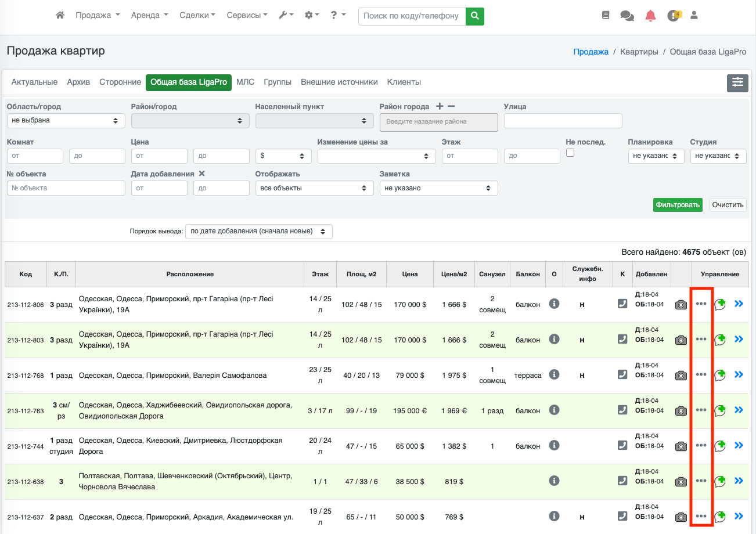Switch to the Архив tab
This screenshot has height=534, width=756.
[x=78, y=82]
